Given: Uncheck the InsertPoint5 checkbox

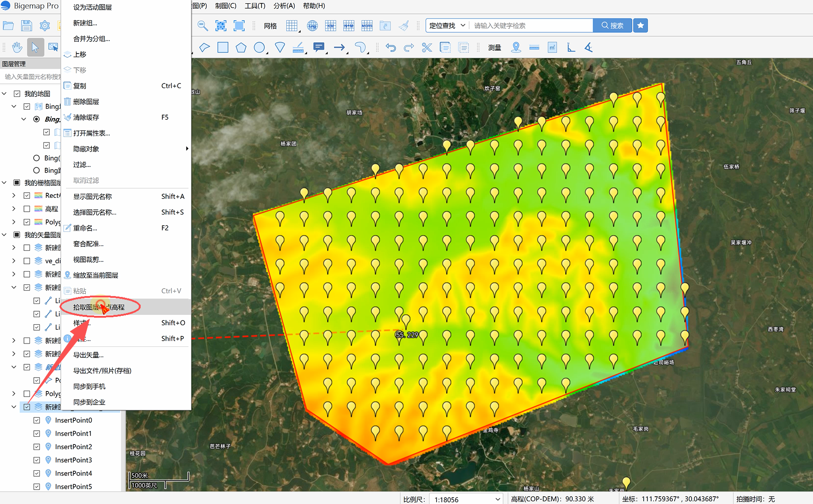Looking at the screenshot, I should [x=36, y=486].
